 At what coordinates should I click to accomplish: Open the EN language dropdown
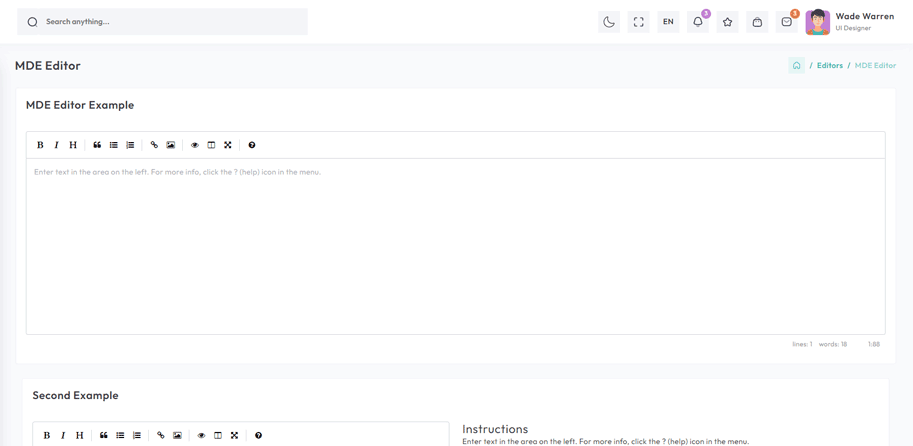[x=668, y=22]
